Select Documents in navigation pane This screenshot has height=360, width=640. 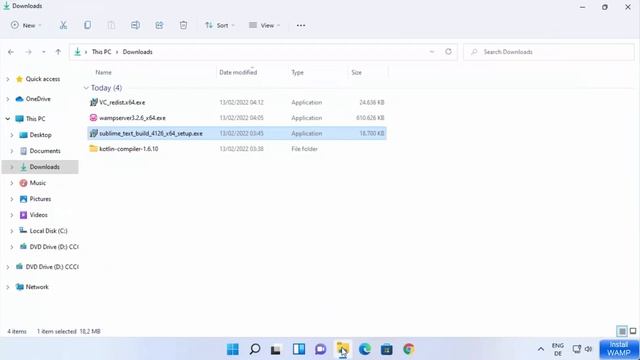tap(45, 151)
